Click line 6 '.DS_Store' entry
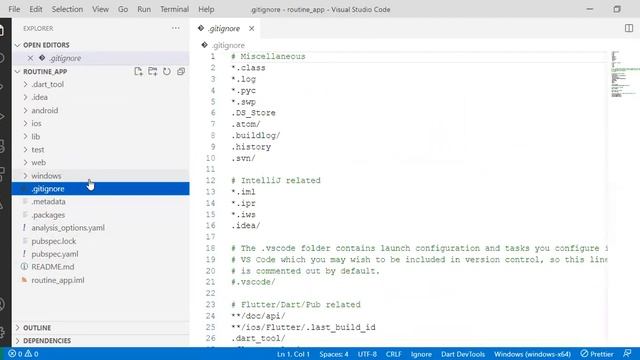 [253, 113]
